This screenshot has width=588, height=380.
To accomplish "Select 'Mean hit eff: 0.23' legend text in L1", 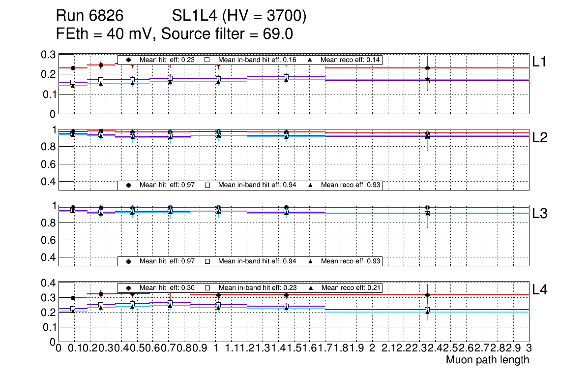I will pyautogui.click(x=166, y=60).
